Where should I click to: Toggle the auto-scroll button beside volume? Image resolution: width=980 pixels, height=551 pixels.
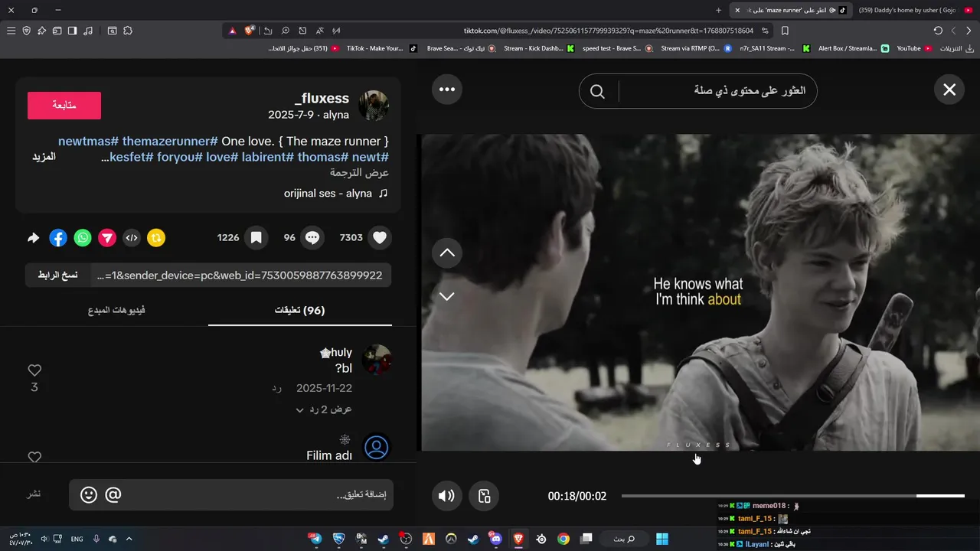(484, 496)
